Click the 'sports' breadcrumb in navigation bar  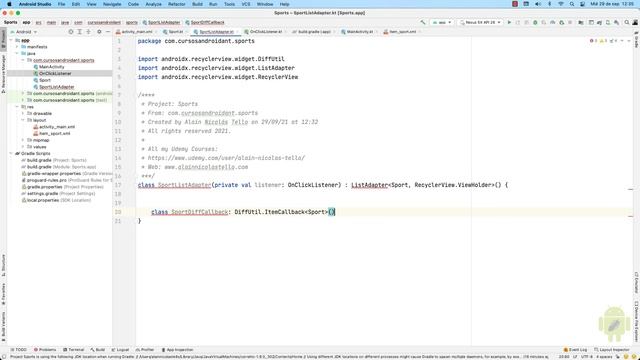click(131, 22)
